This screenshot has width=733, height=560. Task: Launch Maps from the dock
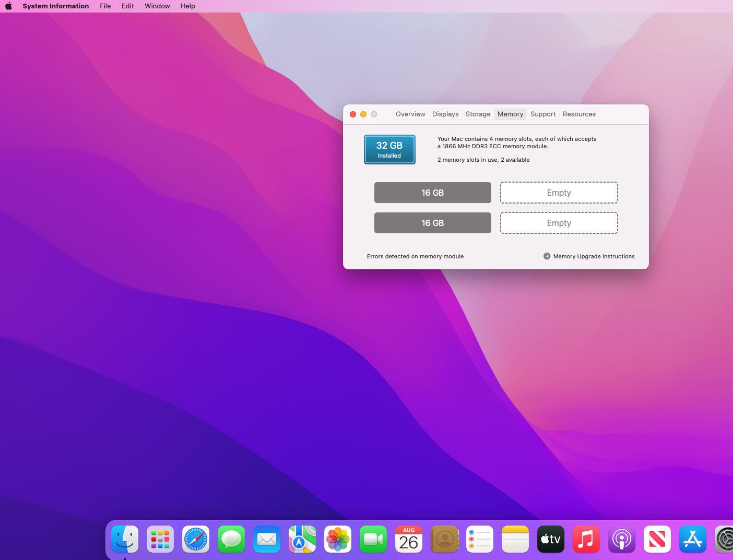pos(302,539)
